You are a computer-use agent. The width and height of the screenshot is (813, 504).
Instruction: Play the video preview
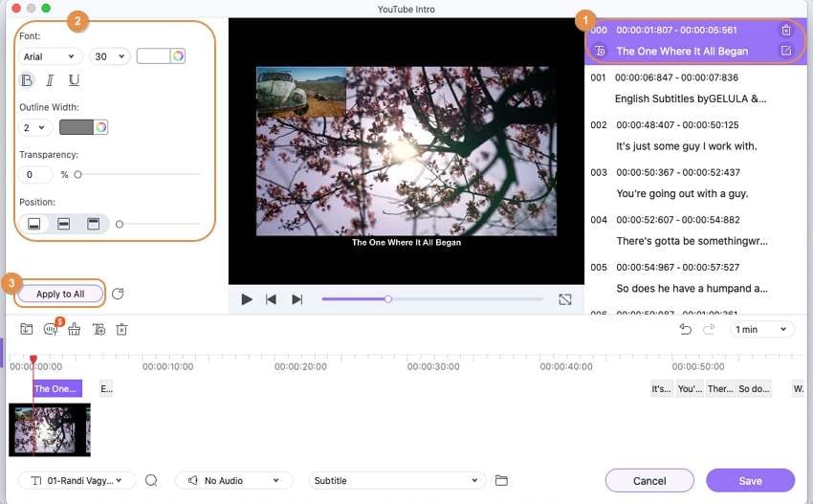247,299
